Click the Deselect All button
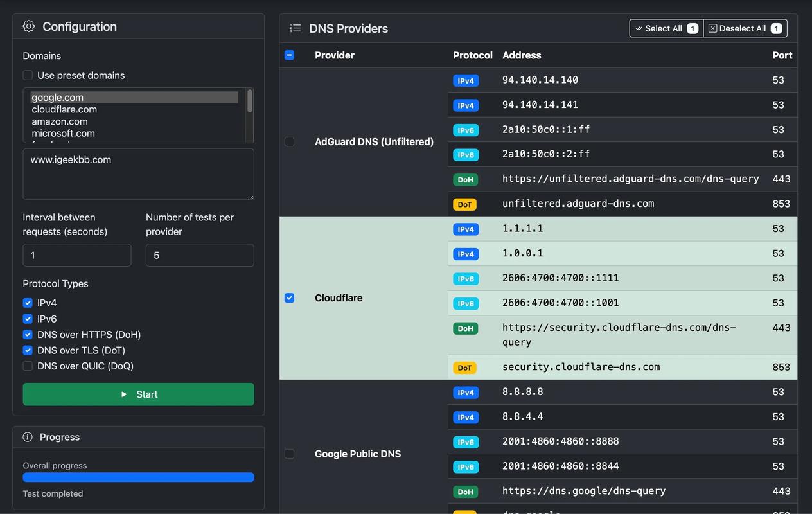Screen dimensions: 812x514 coord(745,28)
